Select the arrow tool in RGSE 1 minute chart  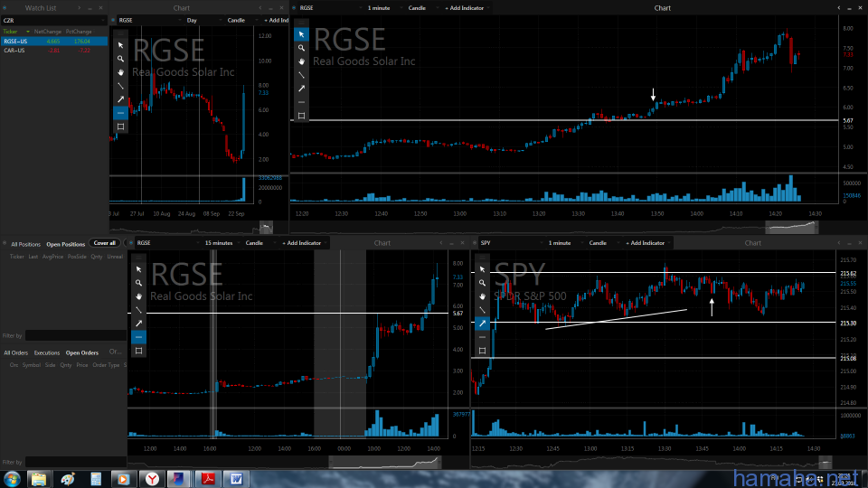tap(301, 89)
